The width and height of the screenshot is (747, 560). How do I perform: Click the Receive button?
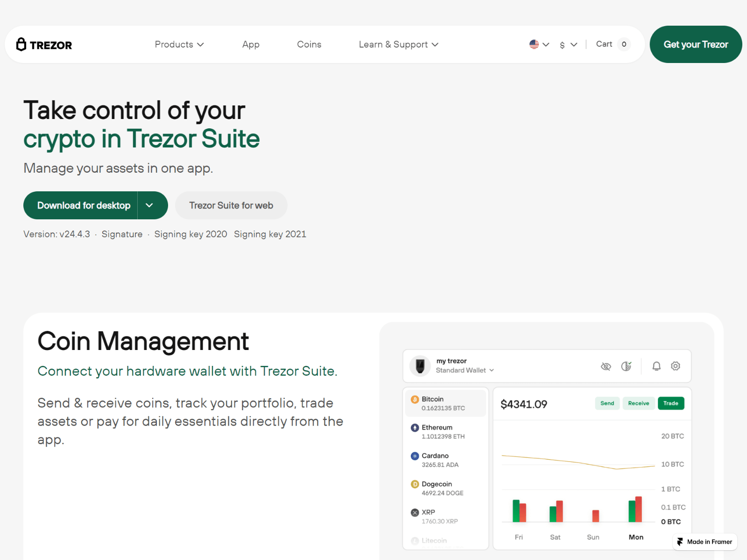[638, 403]
